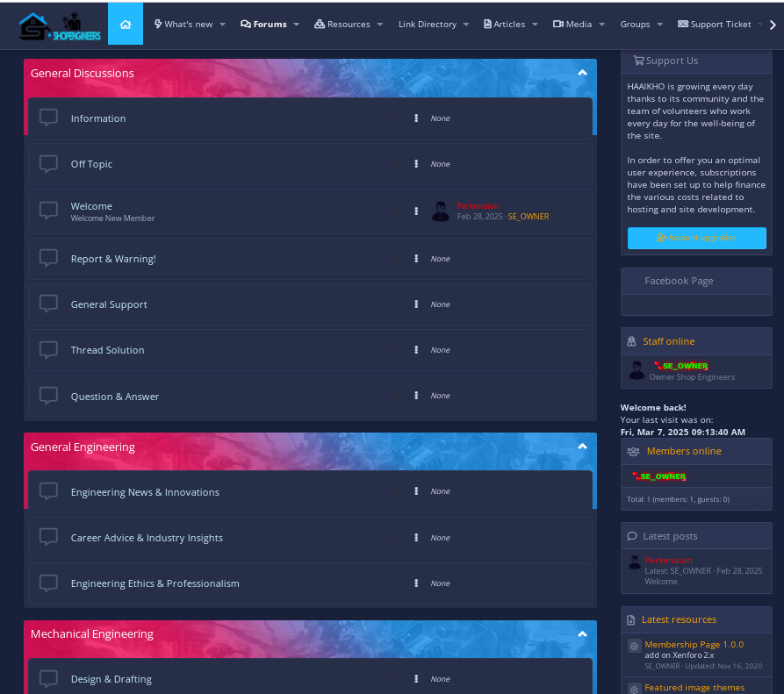Collapse the General Discussions category
The image size is (784, 694).
pos(582,73)
